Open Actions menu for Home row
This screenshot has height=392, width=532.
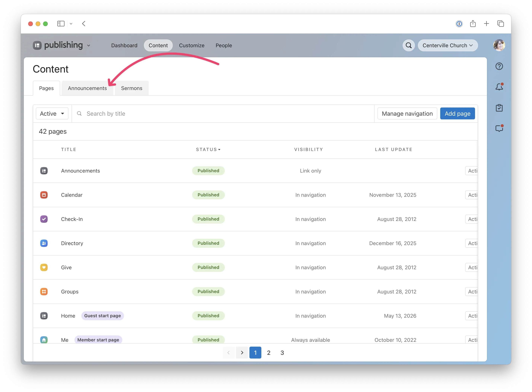[x=472, y=316]
